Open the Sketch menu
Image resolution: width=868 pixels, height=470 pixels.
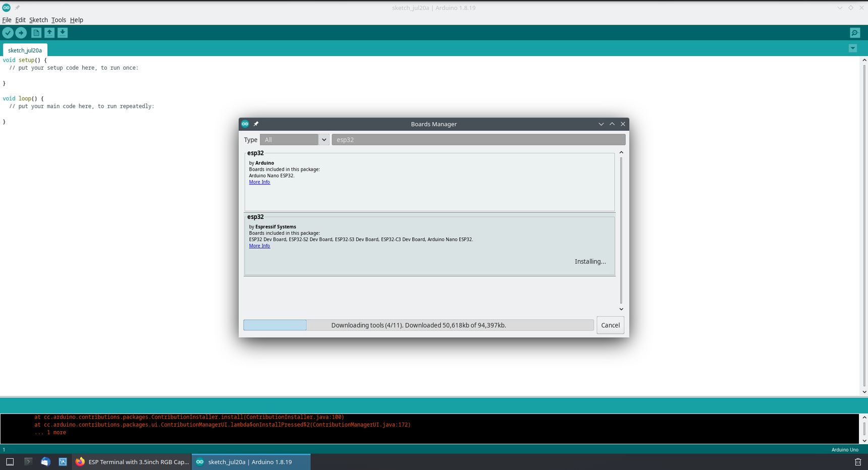coord(38,20)
